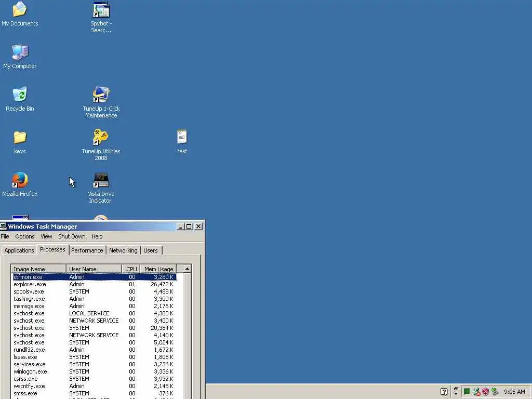Click the 9:05 AM system clock
Image resolution: width=532 pixels, height=399 pixels.
pyautogui.click(x=514, y=392)
